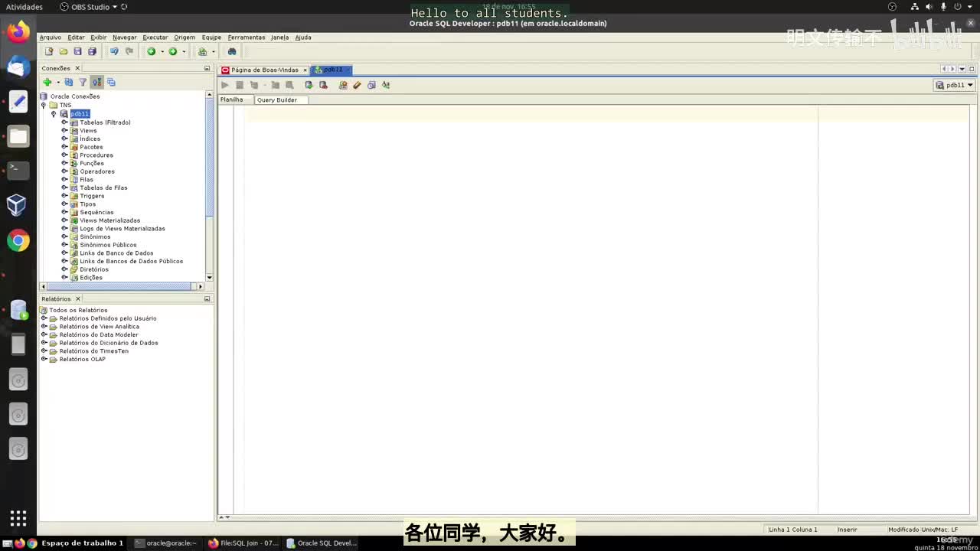Click Atividades in the top bar
This screenshot has width=980, height=551.
coord(24,7)
